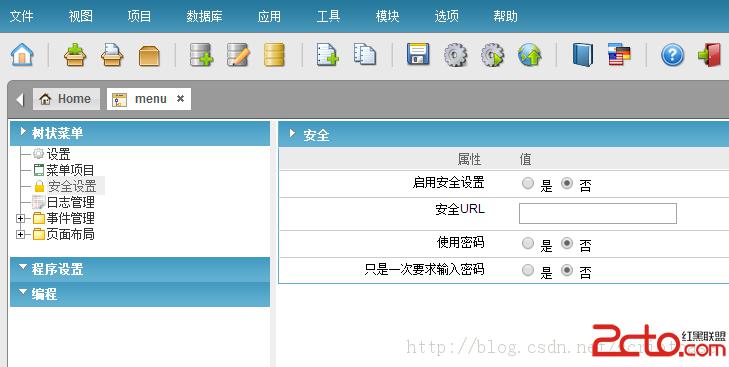Click the floppy disk save icon

point(418,54)
